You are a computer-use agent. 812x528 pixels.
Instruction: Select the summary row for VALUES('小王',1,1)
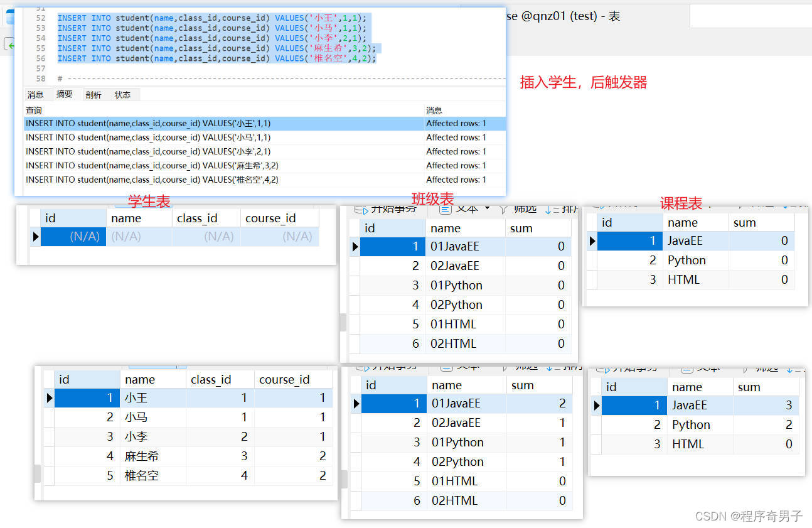point(265,124)
